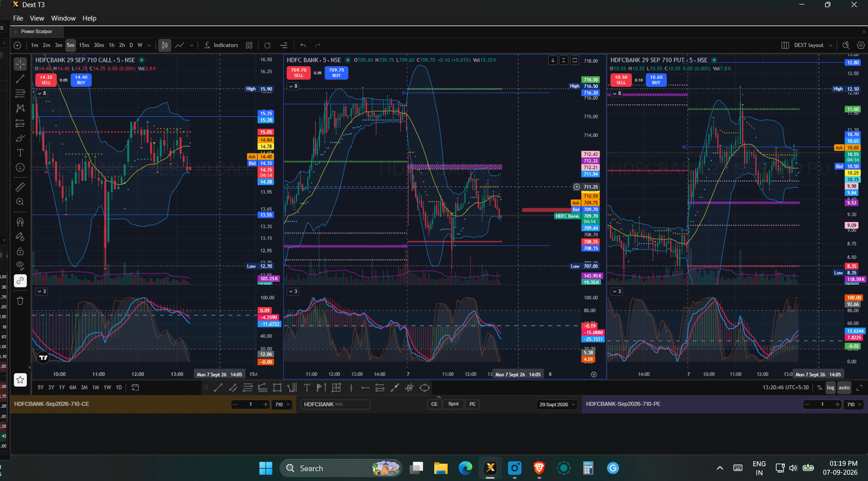This screenshot has width=868, height=481.
Task: Select the crosshair cursor tool
Action: (20, 64)
